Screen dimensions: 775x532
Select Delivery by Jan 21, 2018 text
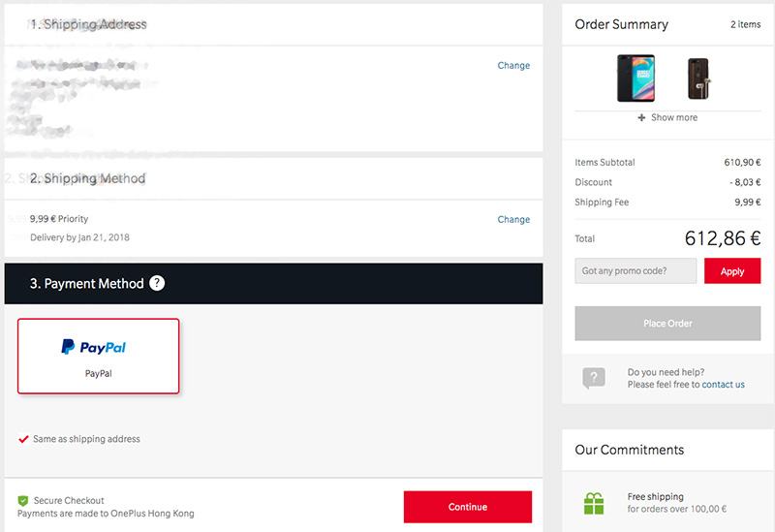point(79,237)
